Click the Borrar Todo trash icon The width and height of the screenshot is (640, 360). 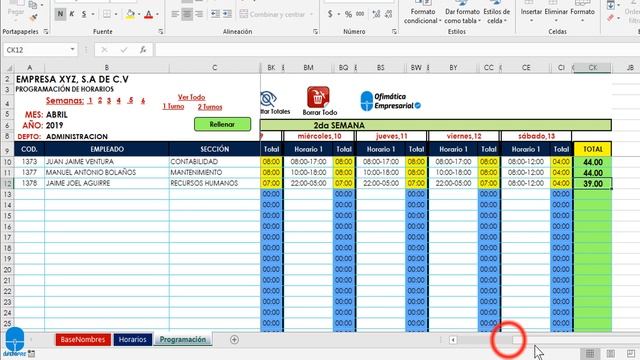(318, 97)
